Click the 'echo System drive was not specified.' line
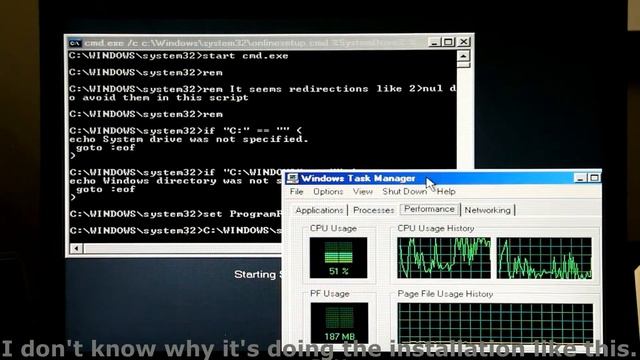Screen dimensions: 640x360 (x=189, y=139)
